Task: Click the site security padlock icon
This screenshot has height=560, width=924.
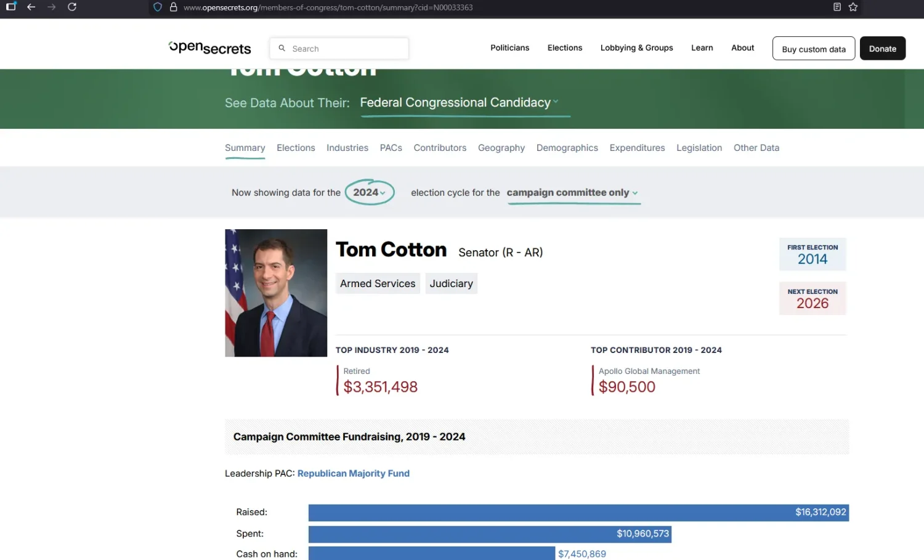Action: pyautogui.click(x=174, y=7)
